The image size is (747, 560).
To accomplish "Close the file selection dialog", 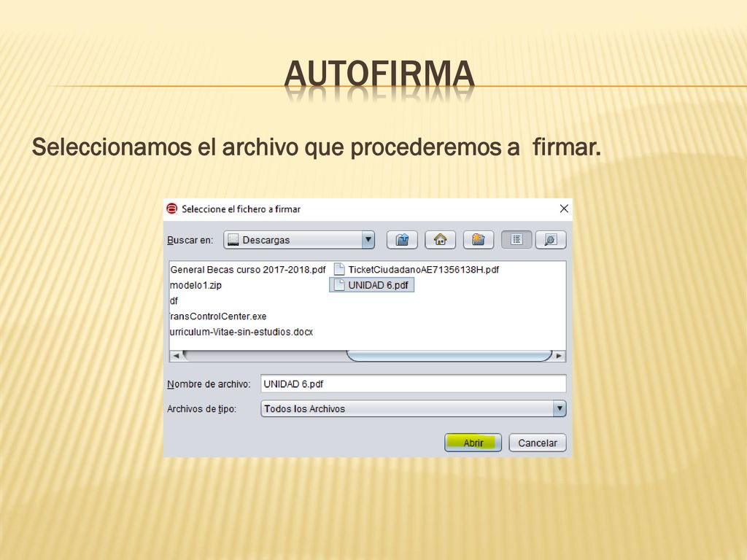I will click(x=564, y=209).
